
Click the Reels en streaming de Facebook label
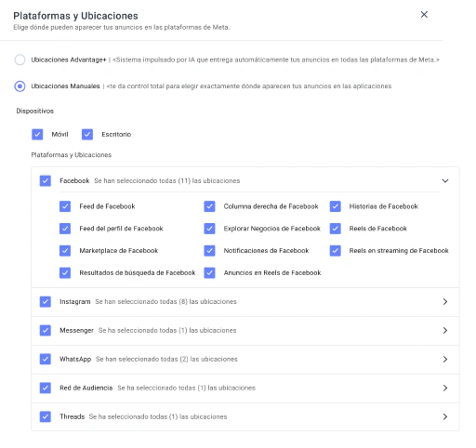tap(399, 251)
